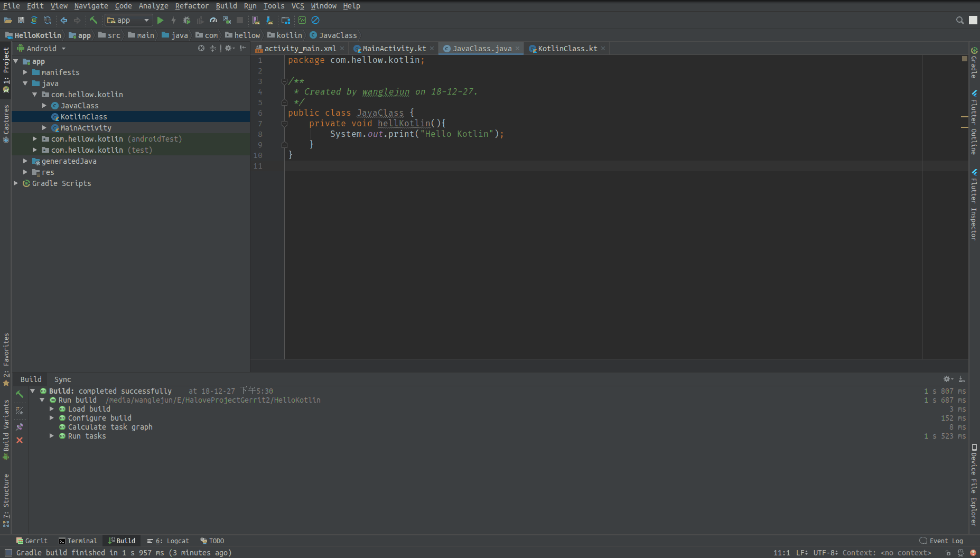
Task: Open the Event Log
Action: [941, 541]
